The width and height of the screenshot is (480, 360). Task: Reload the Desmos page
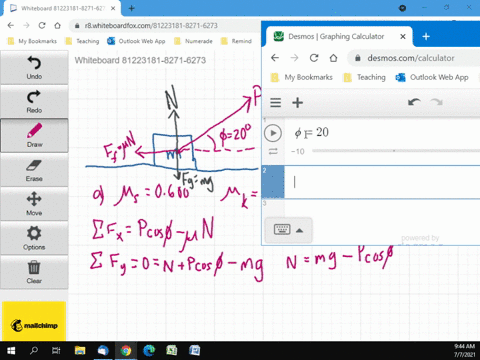[x=314, y=58]
